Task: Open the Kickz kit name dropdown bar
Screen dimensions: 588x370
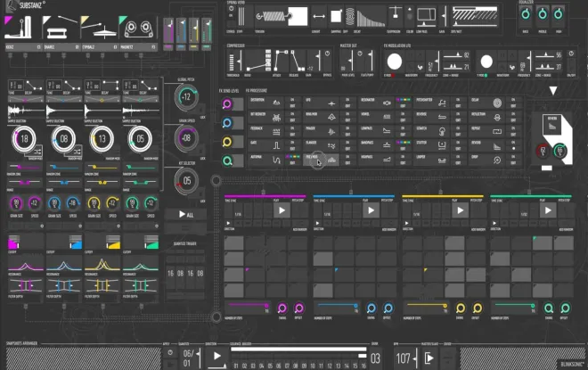Action: coord(23,47)
